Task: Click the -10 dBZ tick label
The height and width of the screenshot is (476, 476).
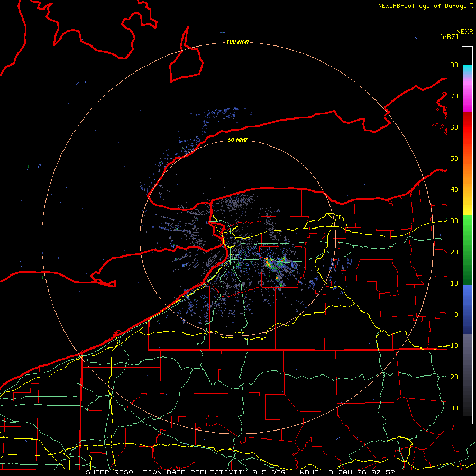Action: pyautogui.click(x=452, y=346)
